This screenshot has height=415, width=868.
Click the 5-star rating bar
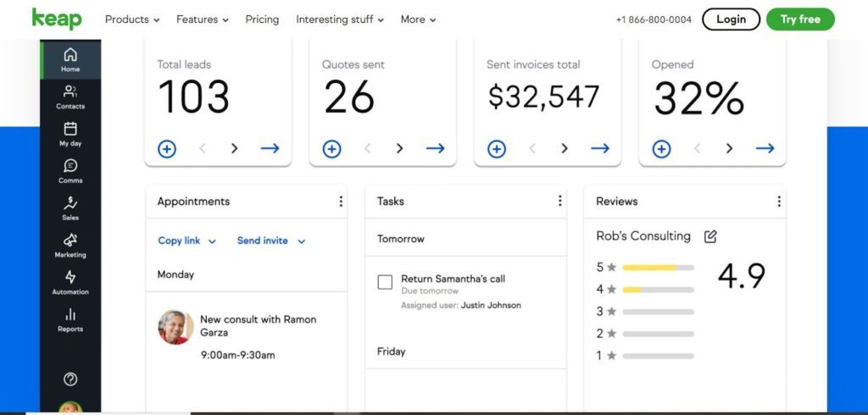(658, 268)
